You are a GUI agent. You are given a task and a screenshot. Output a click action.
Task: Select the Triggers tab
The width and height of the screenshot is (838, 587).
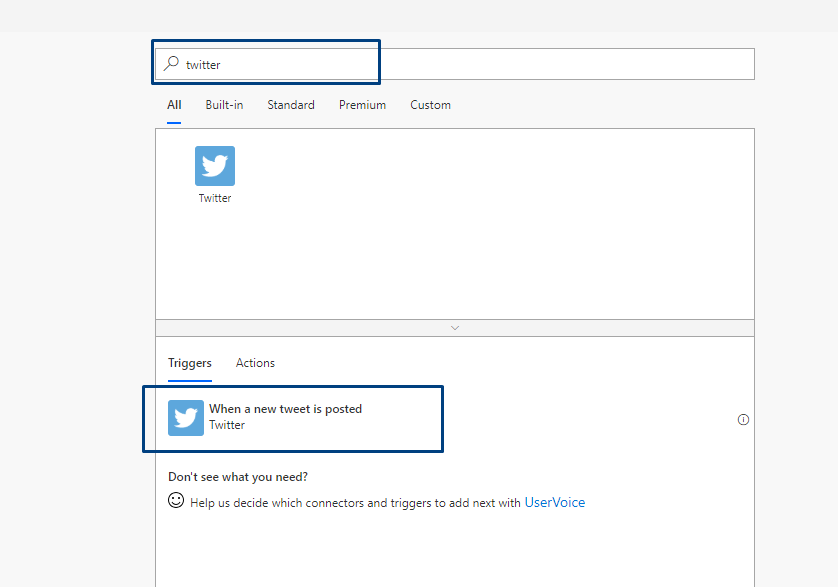click(190, 363)
